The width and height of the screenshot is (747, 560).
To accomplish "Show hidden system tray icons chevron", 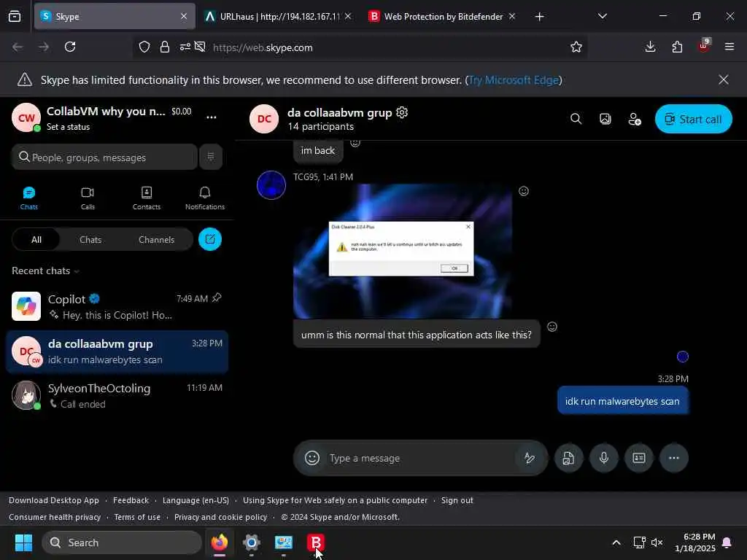I will [x=616, y=542].
